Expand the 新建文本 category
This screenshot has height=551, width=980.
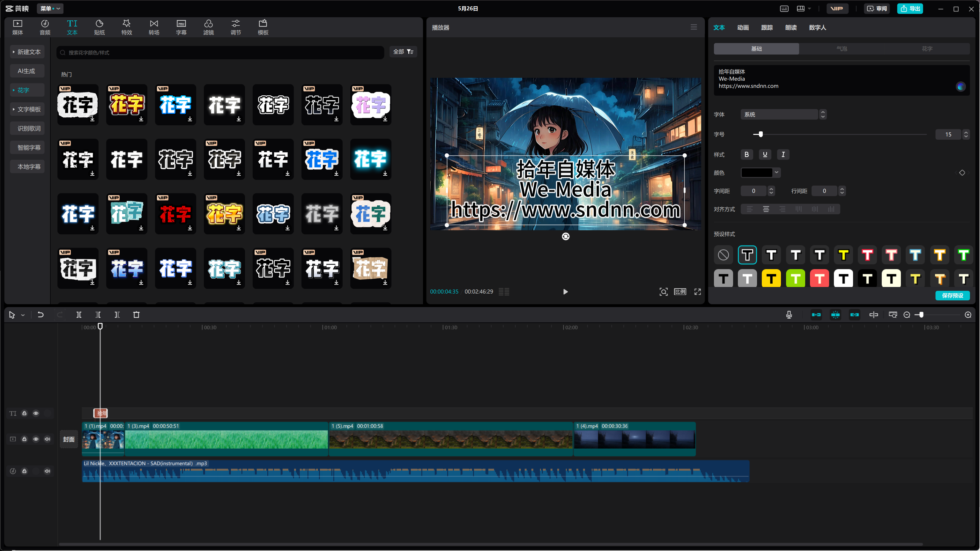27,52
